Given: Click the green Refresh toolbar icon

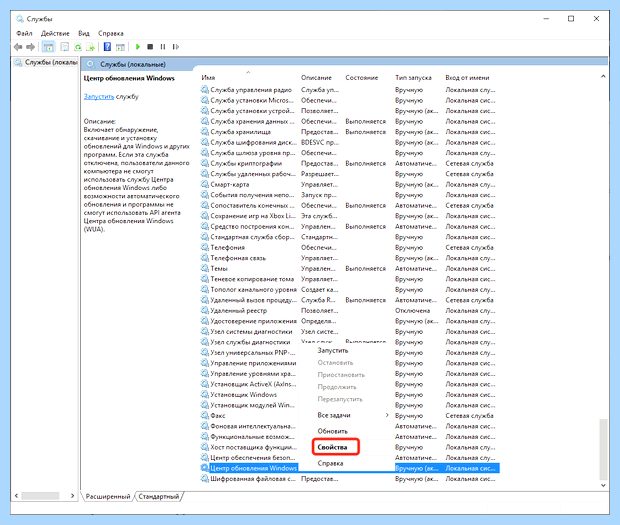Looking at the screenshot, I should (78, 47).
